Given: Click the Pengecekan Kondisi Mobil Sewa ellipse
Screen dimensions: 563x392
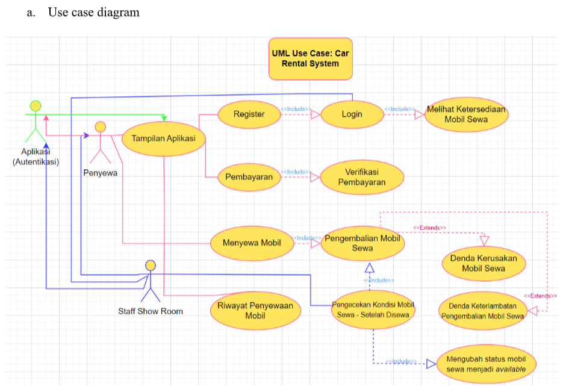Looking at the screenshot, I should point(373,310).
